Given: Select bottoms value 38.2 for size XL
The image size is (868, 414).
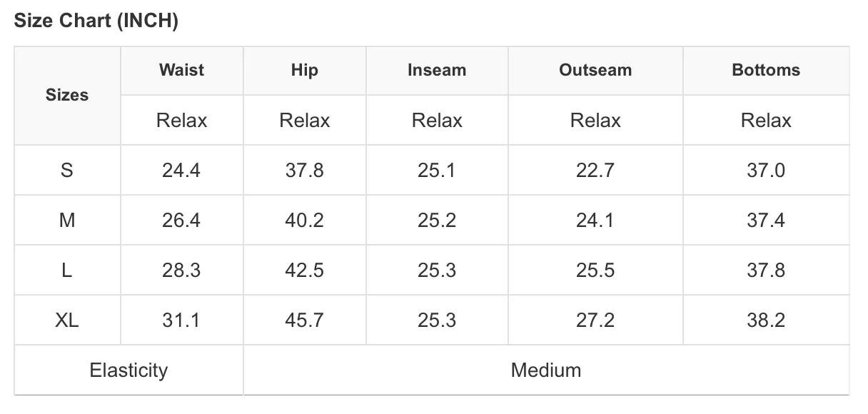Looking at the screenshot, I should tap(766, 320).
